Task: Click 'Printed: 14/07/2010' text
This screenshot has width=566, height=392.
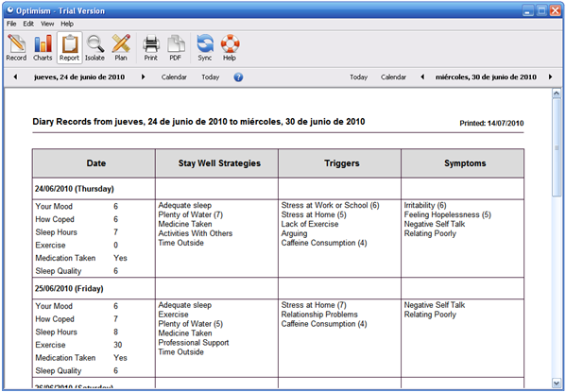Action: tap(491, 123)
